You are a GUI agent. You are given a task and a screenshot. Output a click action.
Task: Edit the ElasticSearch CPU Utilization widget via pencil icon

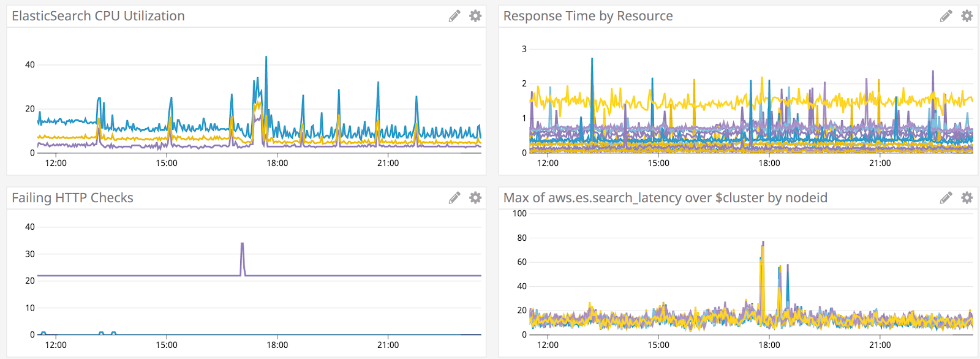click(454, 16)
